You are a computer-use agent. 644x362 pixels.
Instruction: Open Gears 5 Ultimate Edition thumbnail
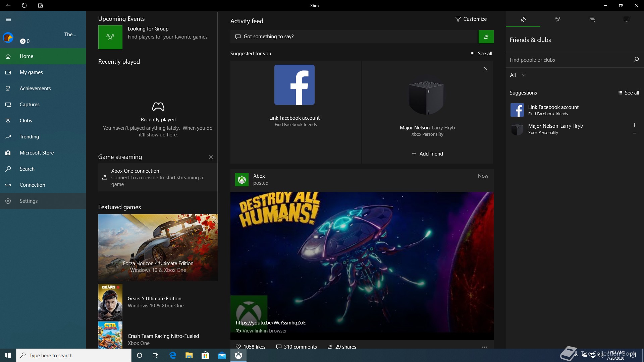point(110,302)
